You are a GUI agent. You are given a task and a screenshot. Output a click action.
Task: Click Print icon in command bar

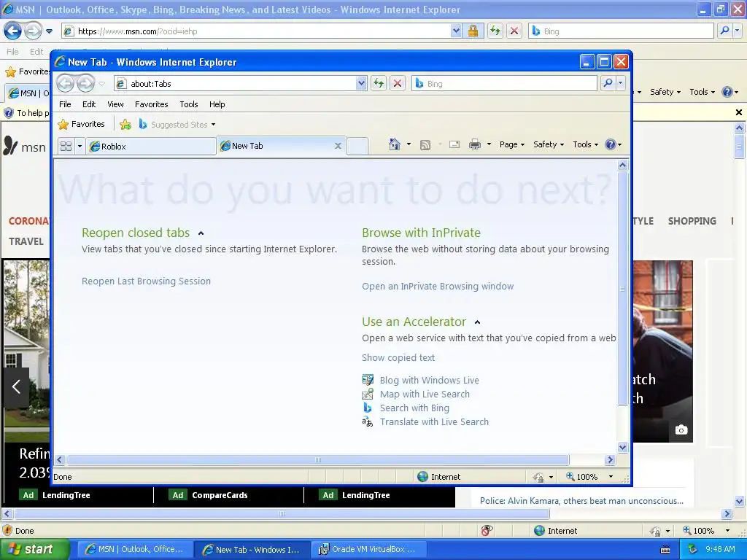475,144
